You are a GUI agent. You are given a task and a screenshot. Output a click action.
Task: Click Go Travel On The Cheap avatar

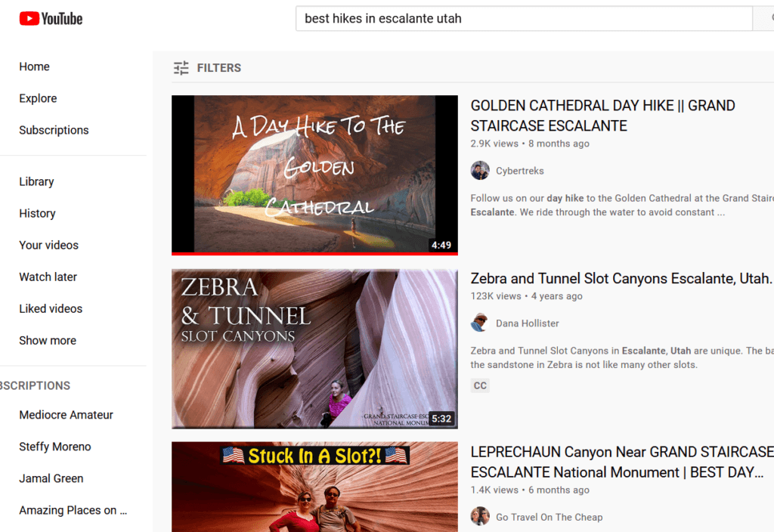480,517
